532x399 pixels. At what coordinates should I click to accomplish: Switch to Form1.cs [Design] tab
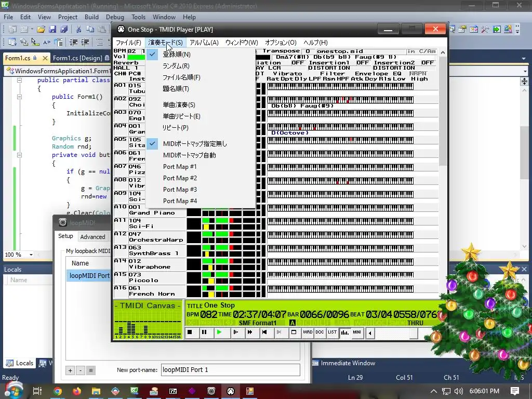[77, 58]
